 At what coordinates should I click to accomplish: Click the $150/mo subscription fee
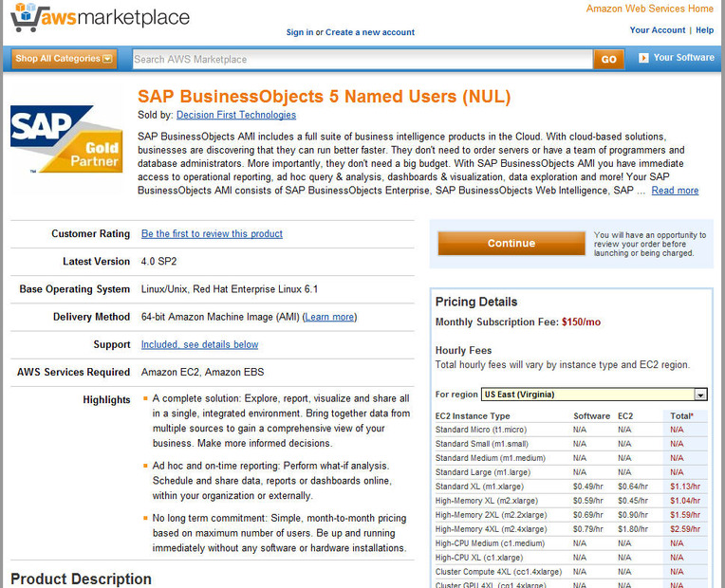click(581, 322)
